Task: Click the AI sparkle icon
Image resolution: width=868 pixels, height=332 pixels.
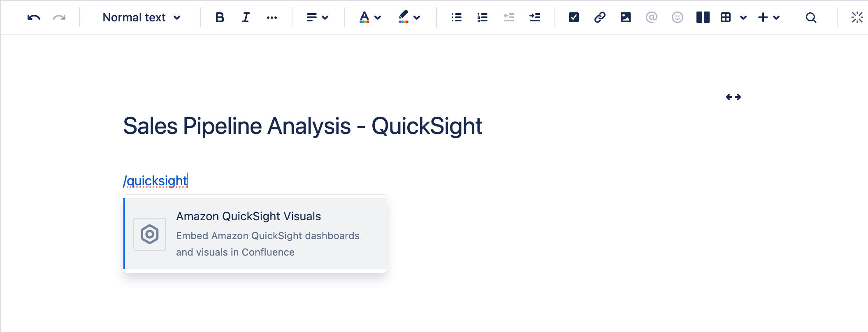Action: (857, 17)
